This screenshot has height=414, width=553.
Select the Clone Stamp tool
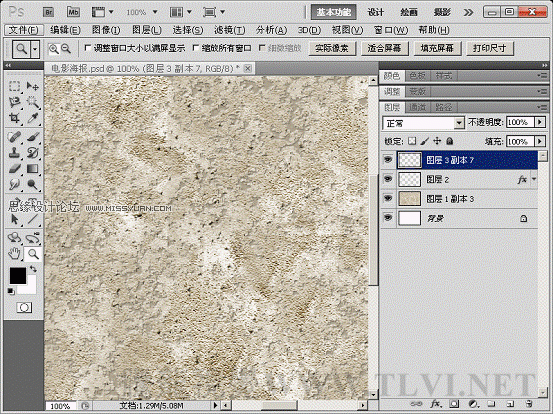pyautogui.click(x=14, y=153)
